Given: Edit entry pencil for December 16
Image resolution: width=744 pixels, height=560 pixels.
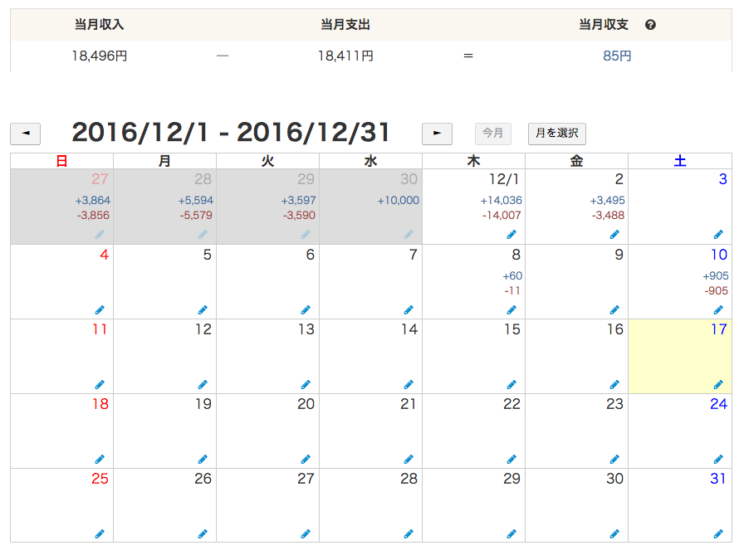Looking at the screenshot, I should tap(614, 385).
